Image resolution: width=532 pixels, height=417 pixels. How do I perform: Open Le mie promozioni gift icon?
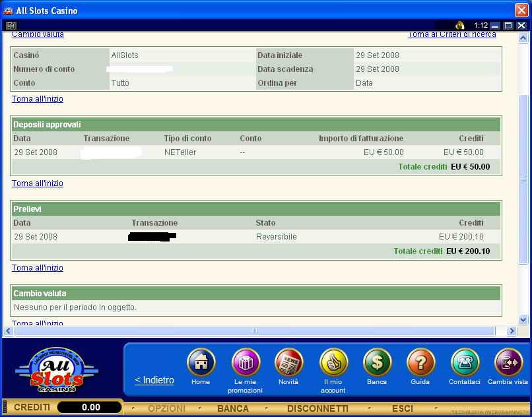245,363
